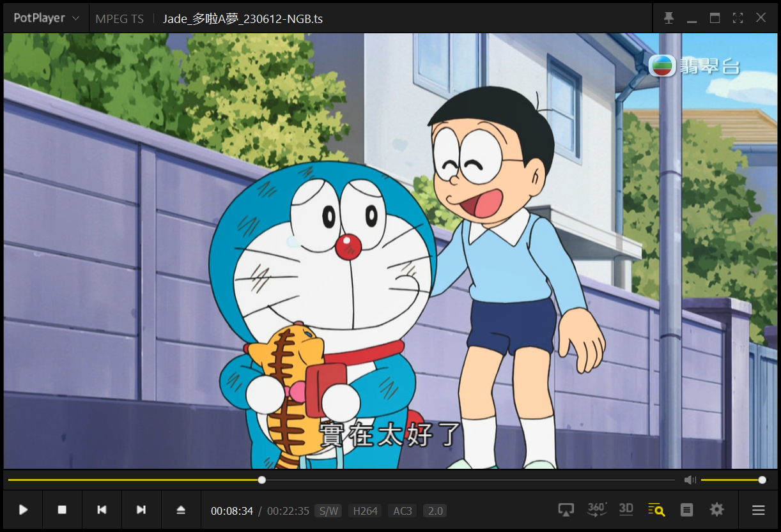Click the video display area
The image size is (781, 532).
point(390,251)
